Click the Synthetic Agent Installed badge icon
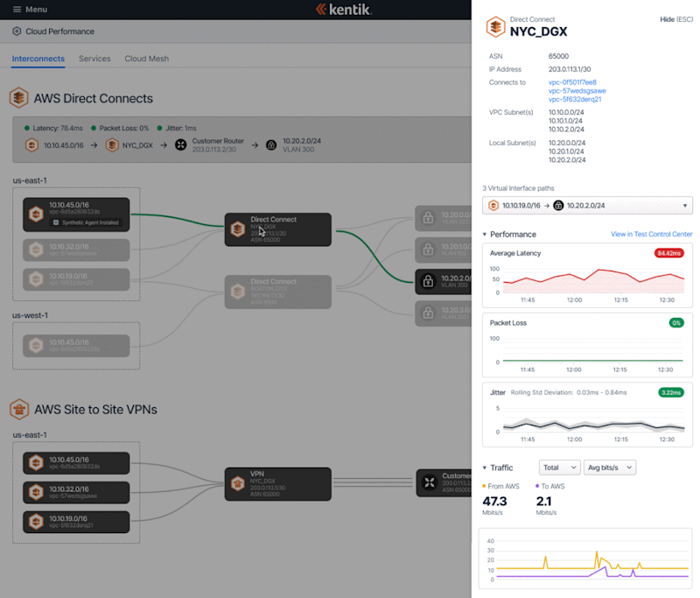Screen dimensions: 700x598 tap(56, 222)
